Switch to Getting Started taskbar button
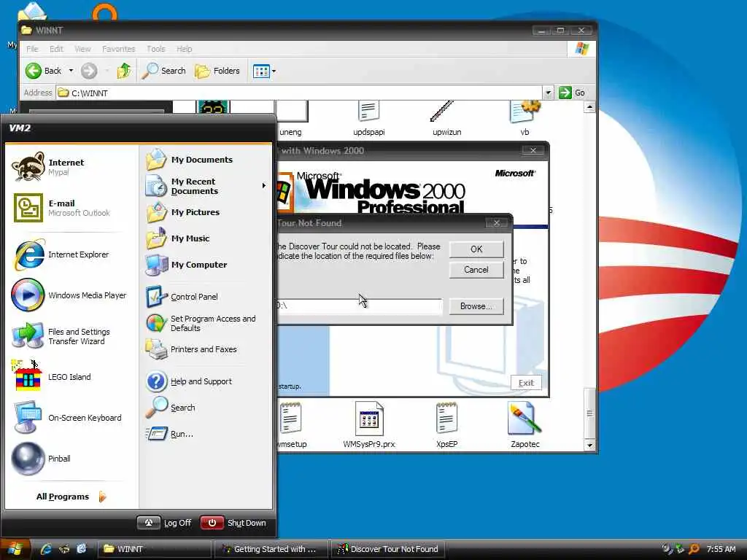Screen dimensions: 747x560 point(271,549)
